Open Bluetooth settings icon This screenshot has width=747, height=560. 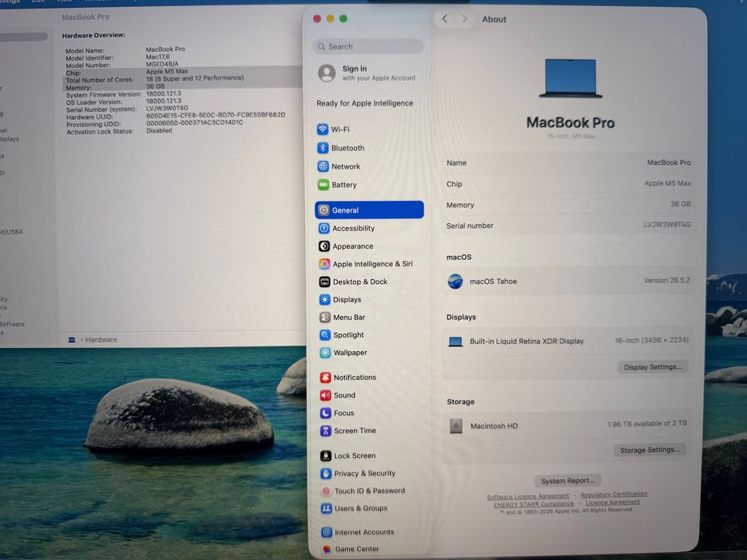click(323, 148)
